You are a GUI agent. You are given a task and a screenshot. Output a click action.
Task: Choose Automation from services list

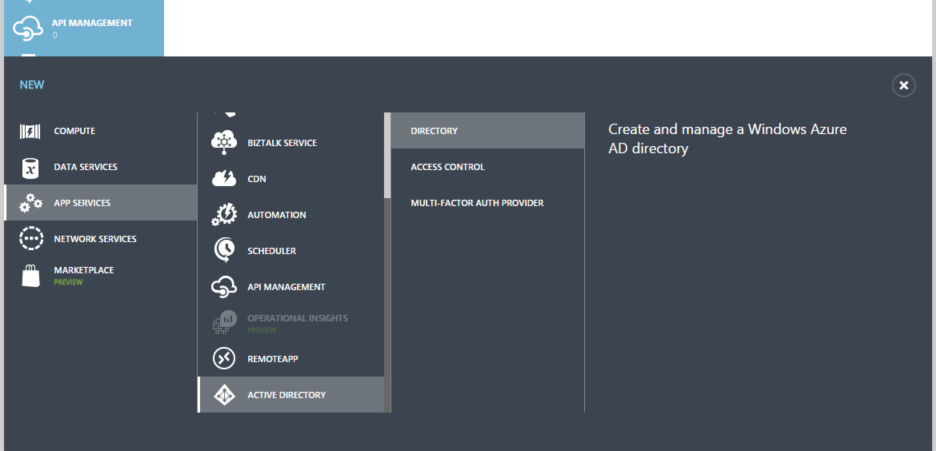click(x=291, y=215)
